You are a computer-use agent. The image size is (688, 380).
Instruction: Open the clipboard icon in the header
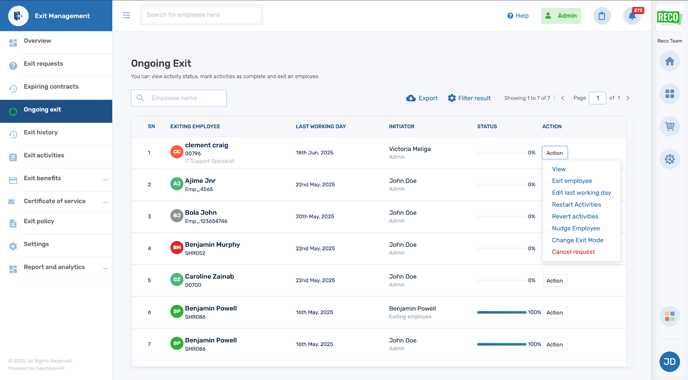point(602,16)
